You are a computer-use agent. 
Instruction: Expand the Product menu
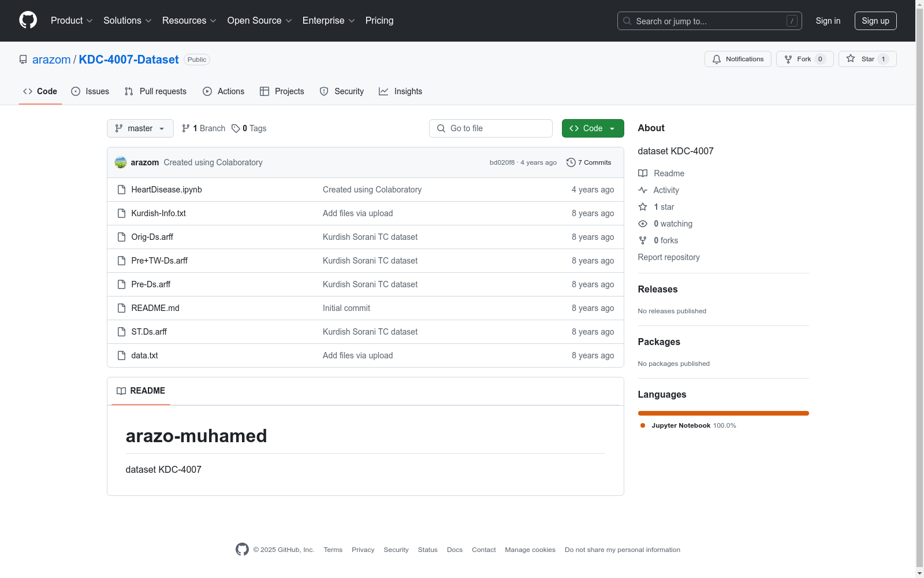[x=72, y=21]
